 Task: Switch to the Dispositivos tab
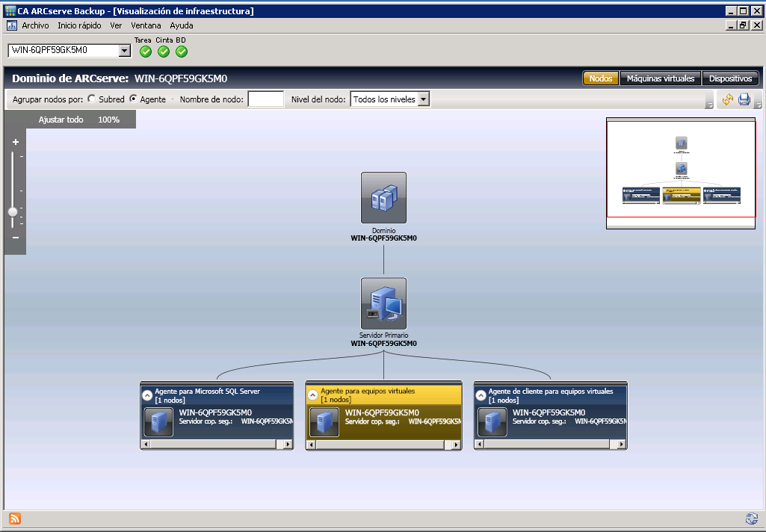point(730,78)
